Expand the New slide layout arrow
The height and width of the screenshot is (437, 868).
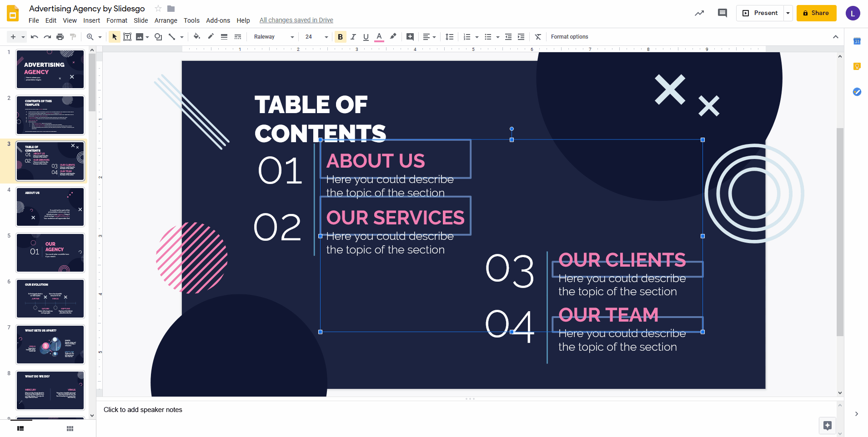tap(23, 37)
